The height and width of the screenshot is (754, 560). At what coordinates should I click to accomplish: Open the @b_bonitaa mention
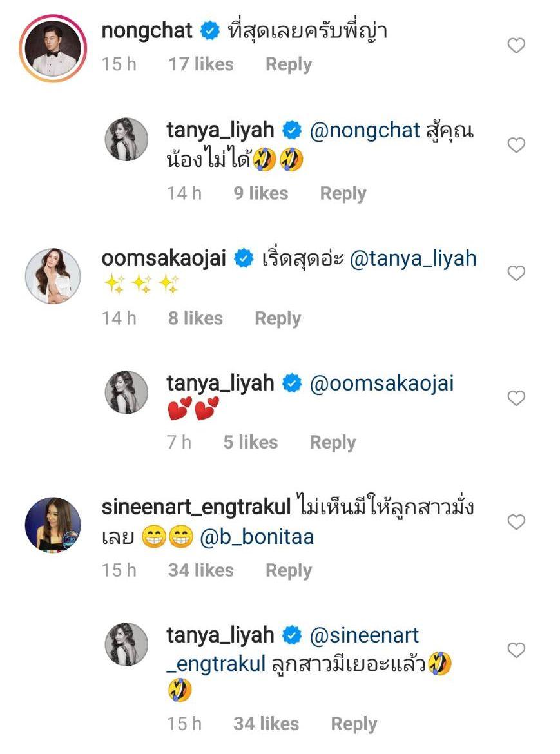click(x=257, y=537)
